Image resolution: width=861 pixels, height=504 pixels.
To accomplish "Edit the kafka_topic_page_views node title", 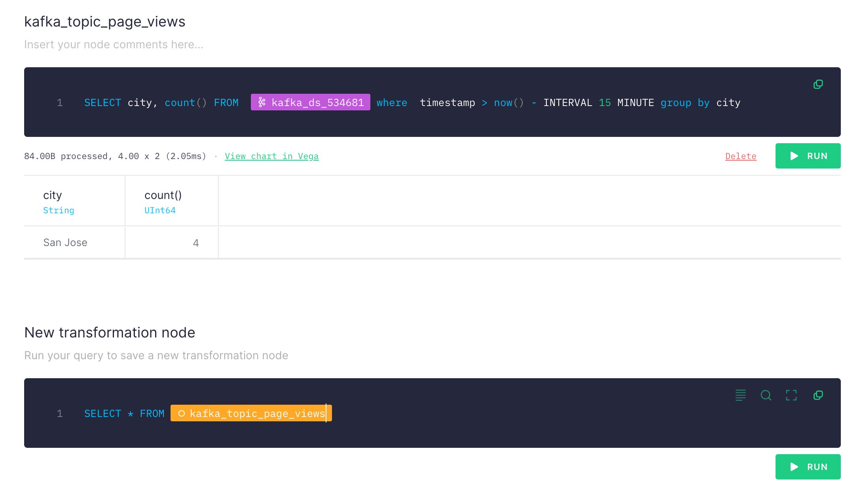I will pyautogui.click(x=104, y=22).
